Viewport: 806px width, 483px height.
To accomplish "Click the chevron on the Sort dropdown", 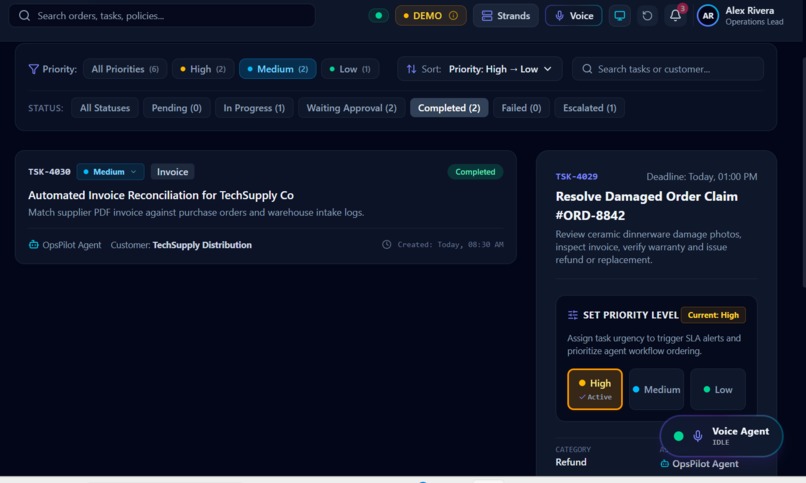I will point(548,69).
